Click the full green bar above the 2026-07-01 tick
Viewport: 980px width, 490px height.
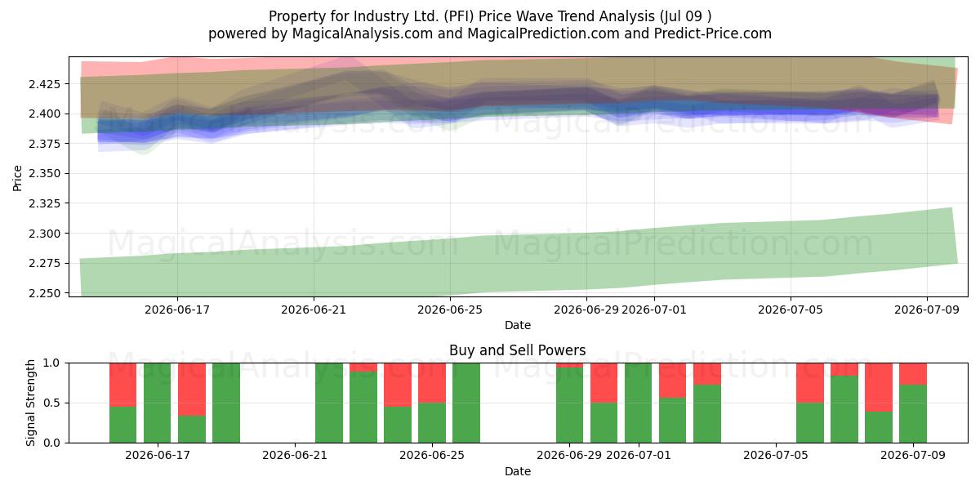coord(638,403)
